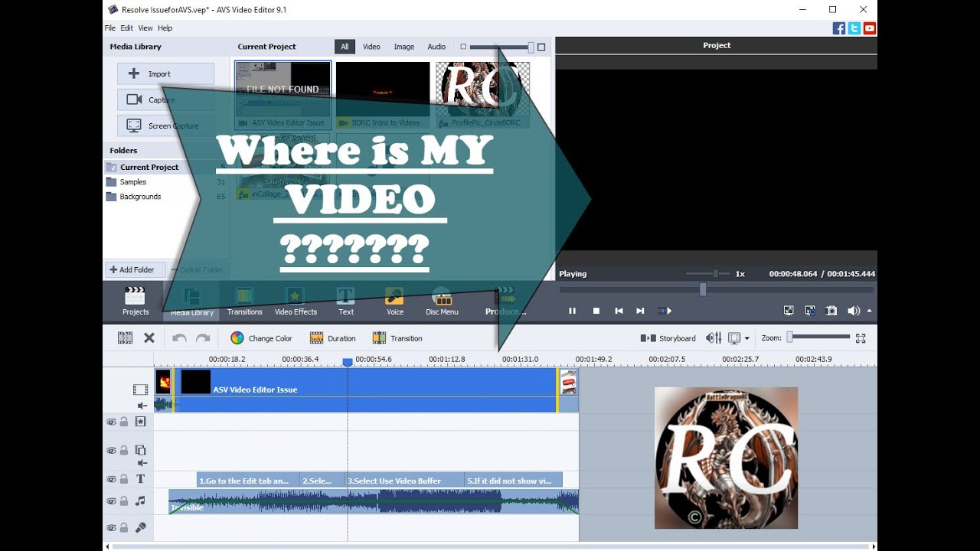Open the YouTube link icon
The width and height of the screenshot is (980, 551).
click(870, 28)
